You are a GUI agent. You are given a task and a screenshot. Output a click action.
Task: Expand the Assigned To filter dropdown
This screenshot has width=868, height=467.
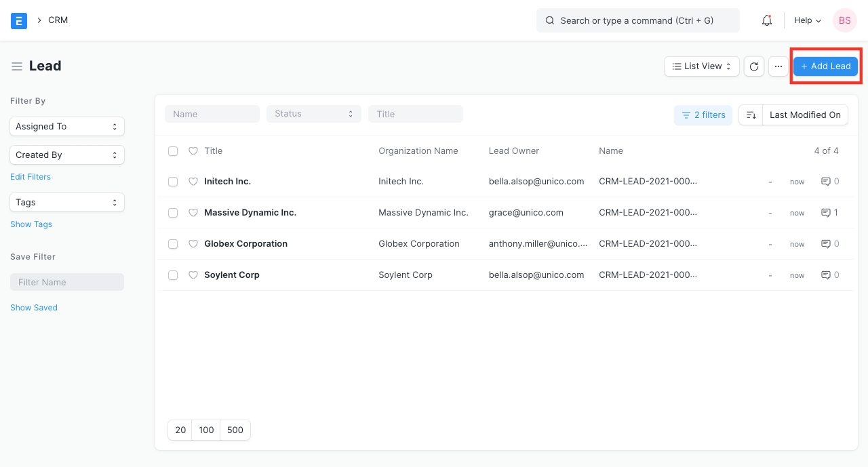click(67, 127)
